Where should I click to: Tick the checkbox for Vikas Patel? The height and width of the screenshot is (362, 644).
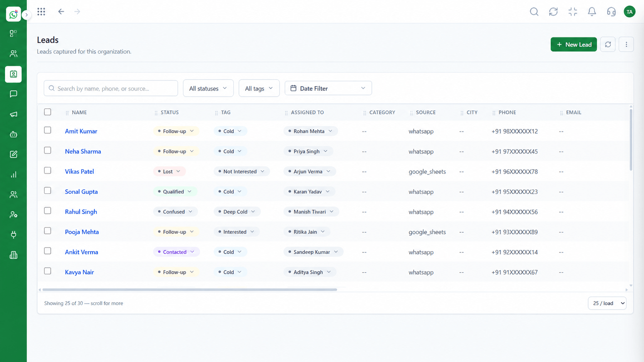[x=47, y=170]
